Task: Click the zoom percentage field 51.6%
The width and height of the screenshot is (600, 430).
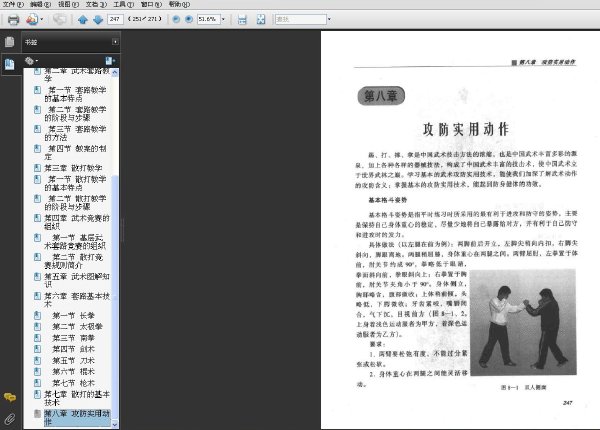Action: [x=209, y=19]
